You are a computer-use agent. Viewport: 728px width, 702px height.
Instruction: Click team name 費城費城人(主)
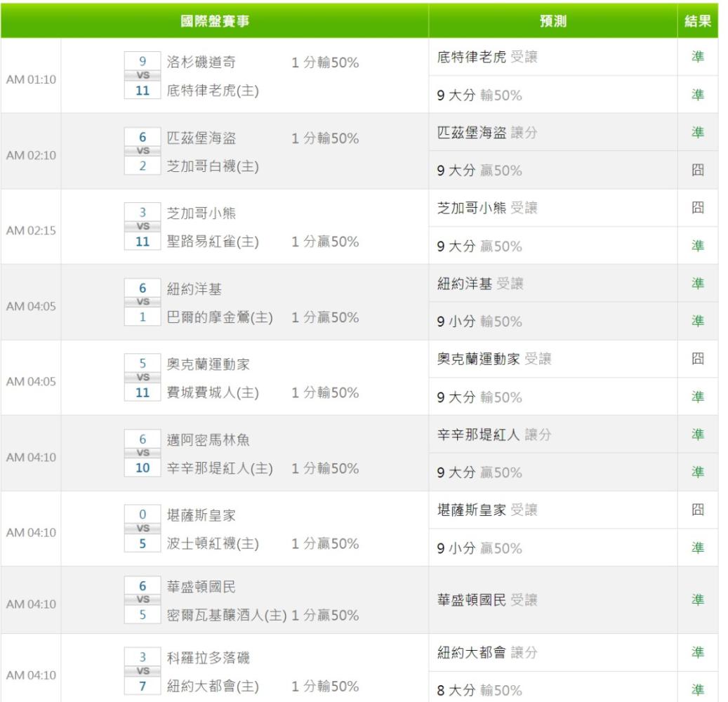pos(213,392)
